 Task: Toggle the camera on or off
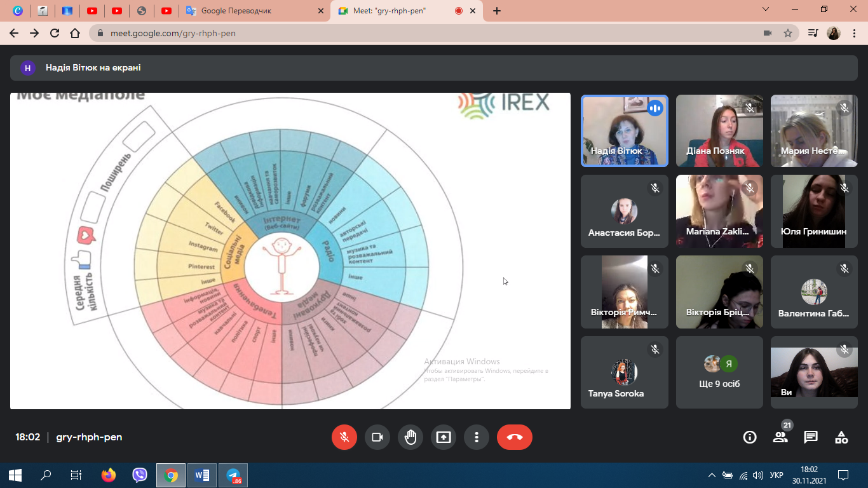[377, 437]
